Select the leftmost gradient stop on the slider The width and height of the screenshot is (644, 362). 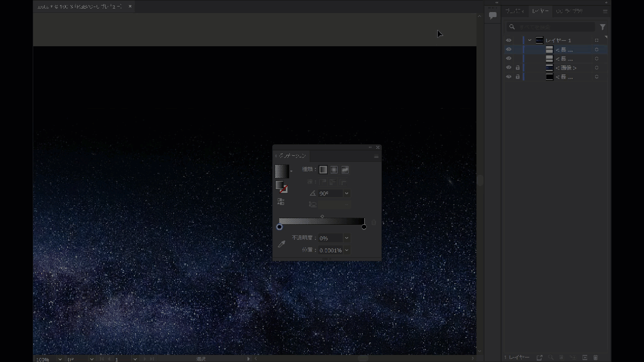coord(279,227)
